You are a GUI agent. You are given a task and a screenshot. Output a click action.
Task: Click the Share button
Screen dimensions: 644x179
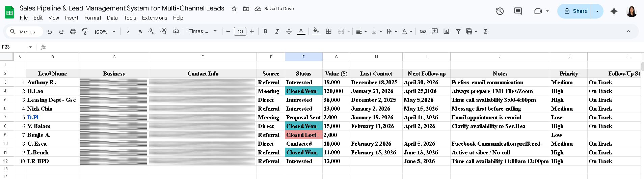coord(576,11)
